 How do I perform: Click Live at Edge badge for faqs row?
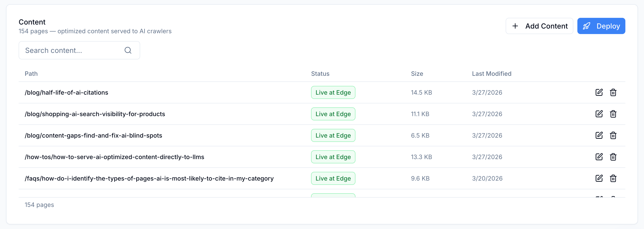pyautogui.click(x=333, y=179)
